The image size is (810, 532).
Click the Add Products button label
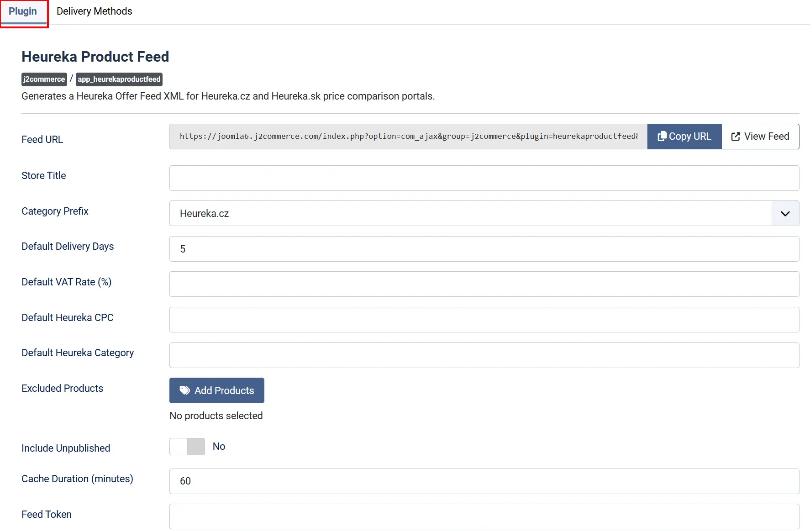(x=224, y=390)
